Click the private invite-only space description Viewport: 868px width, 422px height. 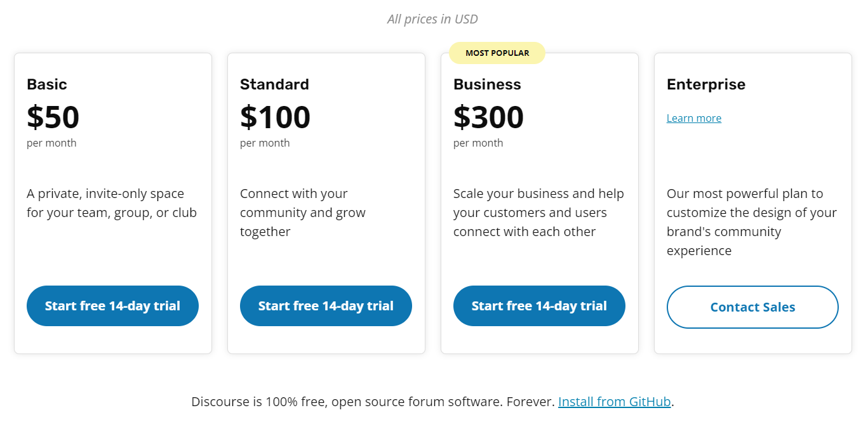tap(112, 203)
